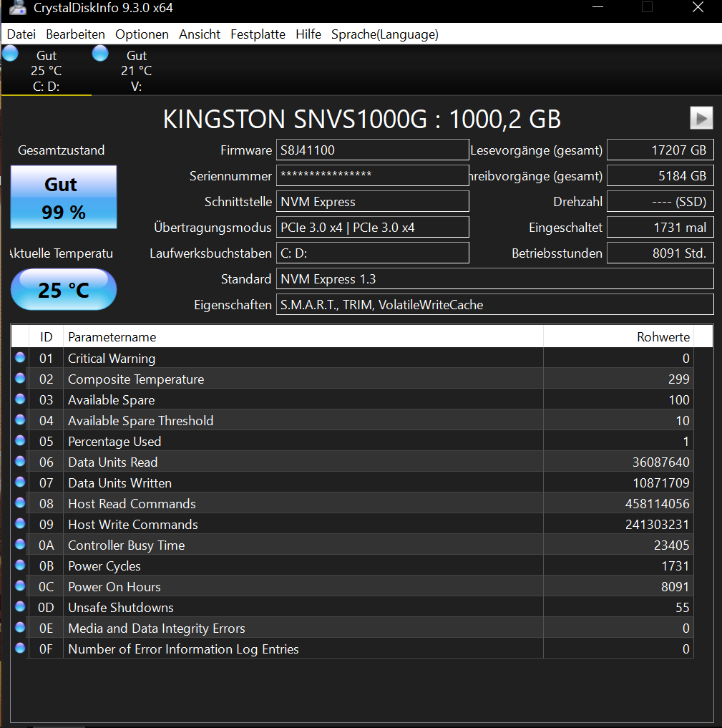Click status icon of Host Write Commands row
The image size is (722, 728).
tap(20, 524)
